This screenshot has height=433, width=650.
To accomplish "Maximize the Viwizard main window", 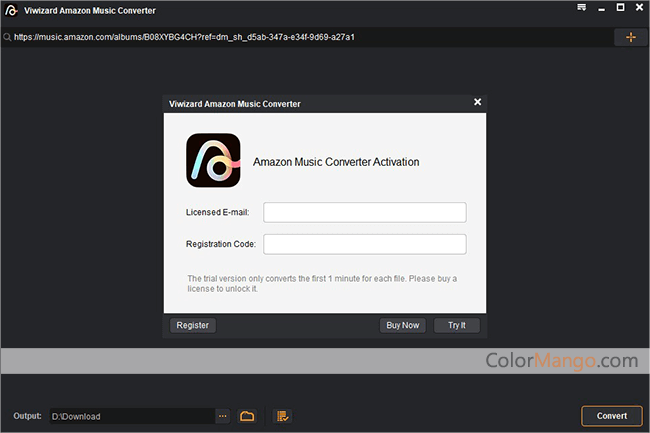I will tap(621, 7).
